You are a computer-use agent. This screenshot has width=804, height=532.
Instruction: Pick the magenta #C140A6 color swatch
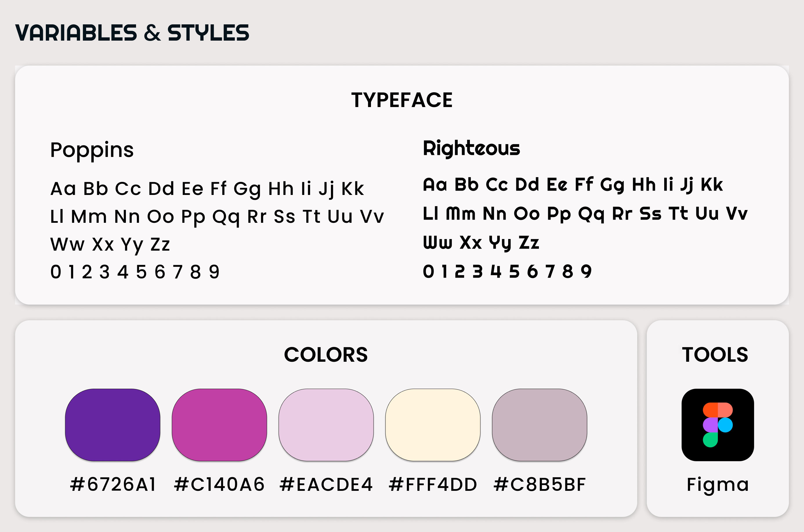[220, 425]
